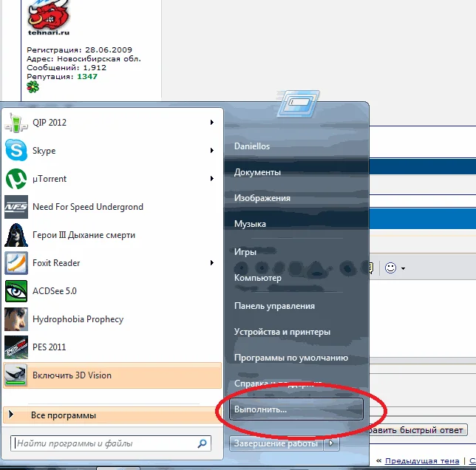Open Компьютер in Start menu

[x=258, y=278]
